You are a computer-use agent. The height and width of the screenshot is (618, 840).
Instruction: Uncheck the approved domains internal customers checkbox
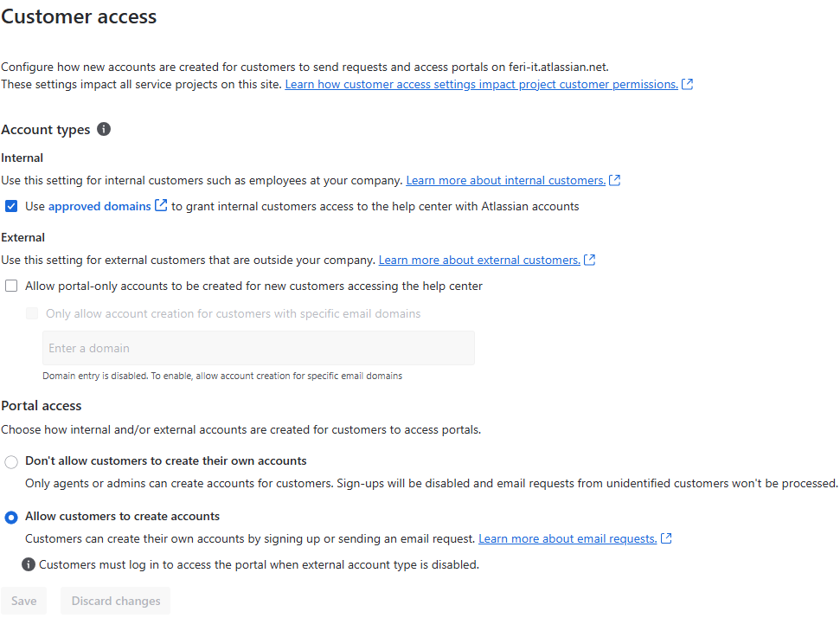coord(10,206)
